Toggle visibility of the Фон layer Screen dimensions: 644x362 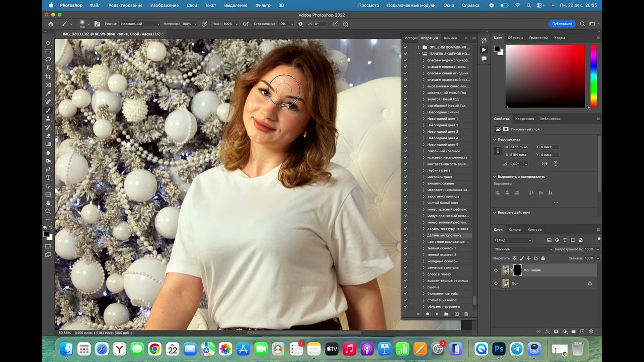click(x=496, y=284)
